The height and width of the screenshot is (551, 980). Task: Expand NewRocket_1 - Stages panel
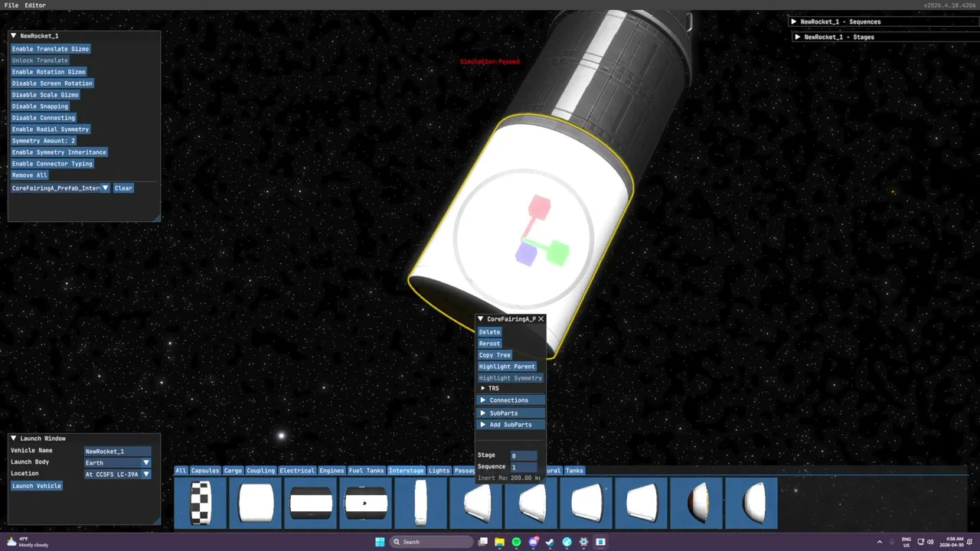pos(797,37)
